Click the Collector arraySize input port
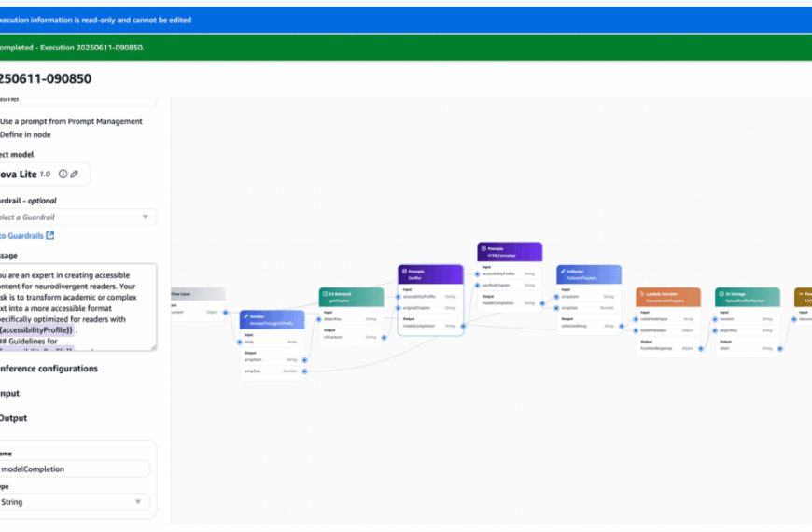 point(556,308)
